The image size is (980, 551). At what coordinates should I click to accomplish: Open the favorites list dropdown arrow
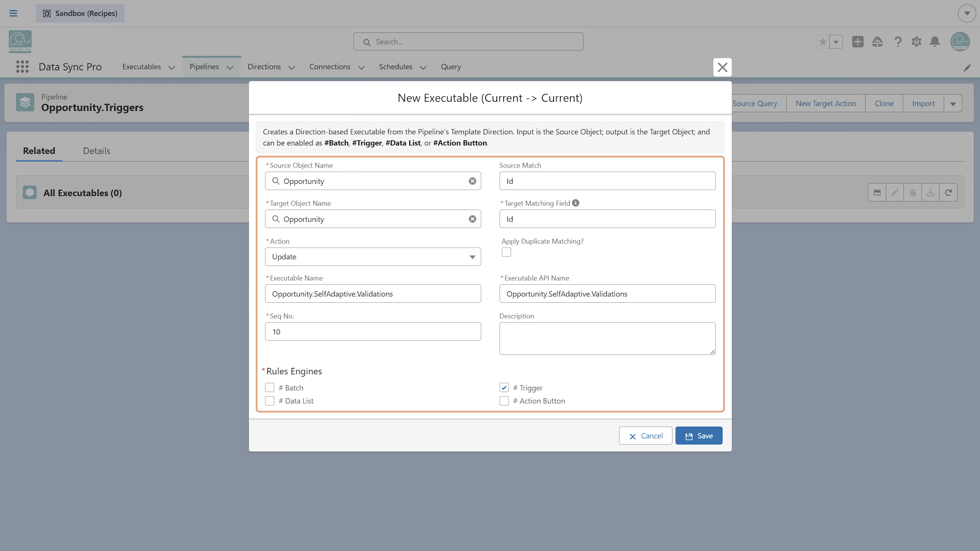point(836,42)
